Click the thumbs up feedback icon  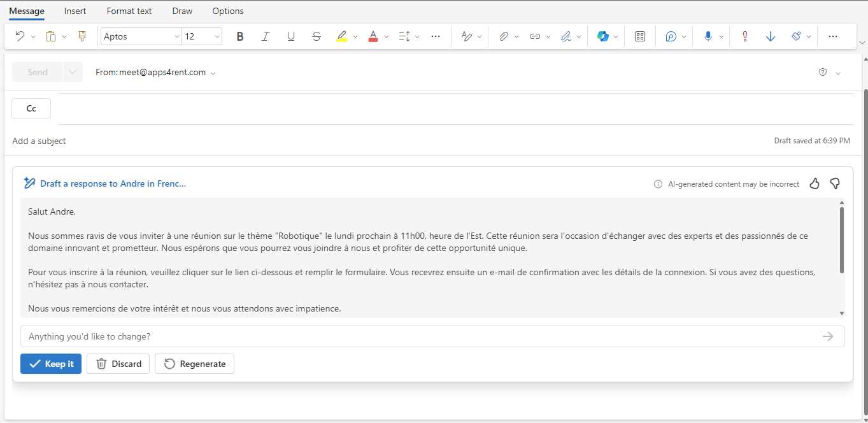(x=815, y=183)
